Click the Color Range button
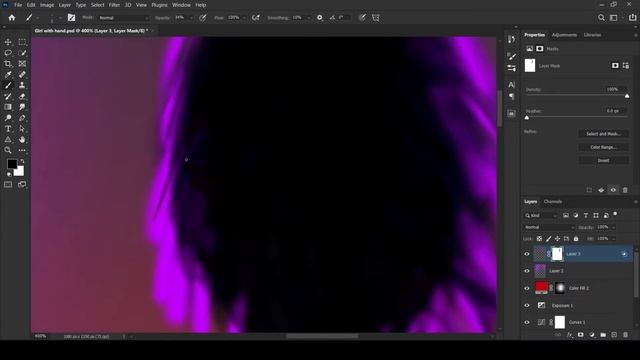The width and height of the screenshot is (640, 360). pyautogui.click(x=603, y=147)
